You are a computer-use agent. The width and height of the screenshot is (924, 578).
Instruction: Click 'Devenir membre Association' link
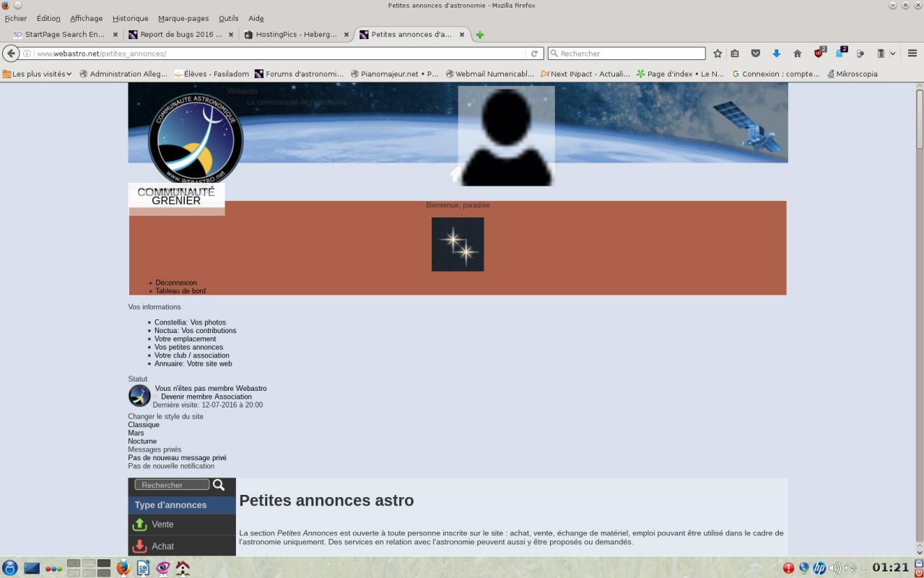pos(206,397)
